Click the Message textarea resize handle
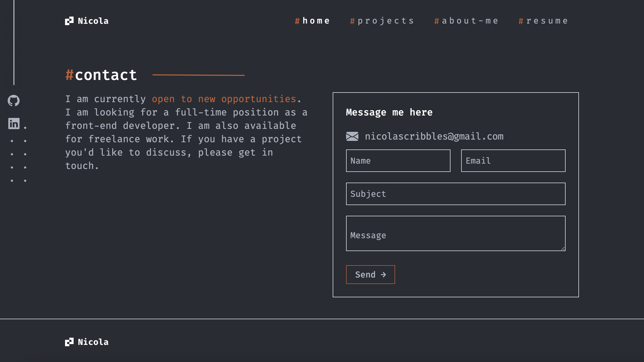 [563, 248]
